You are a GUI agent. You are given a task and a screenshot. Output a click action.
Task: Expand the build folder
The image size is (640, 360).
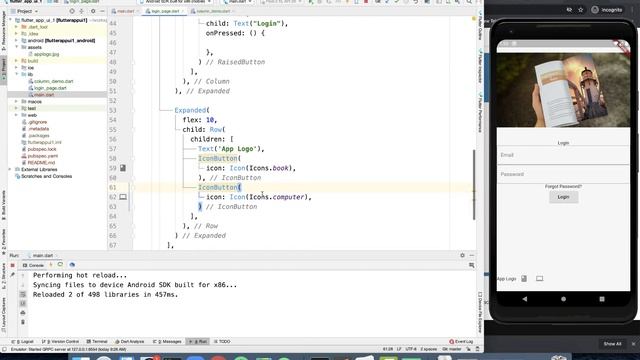[x=17, y=61]
